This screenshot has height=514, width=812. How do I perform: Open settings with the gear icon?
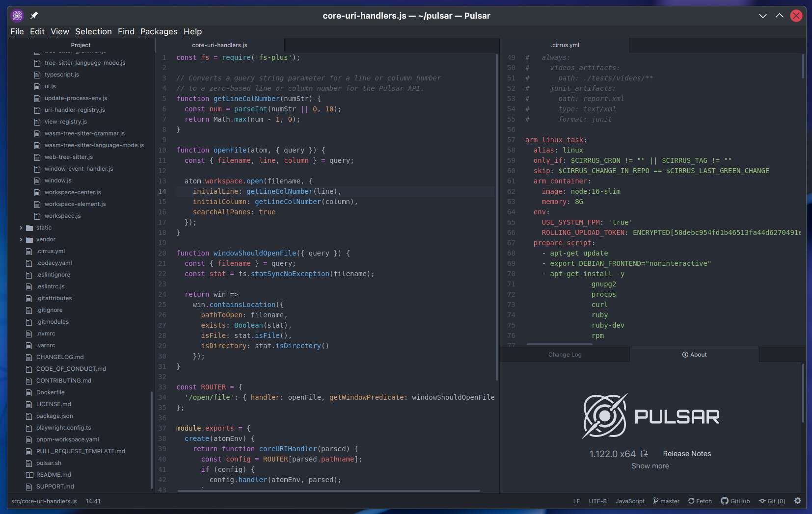pyautogui.click(x=796, y=501)
